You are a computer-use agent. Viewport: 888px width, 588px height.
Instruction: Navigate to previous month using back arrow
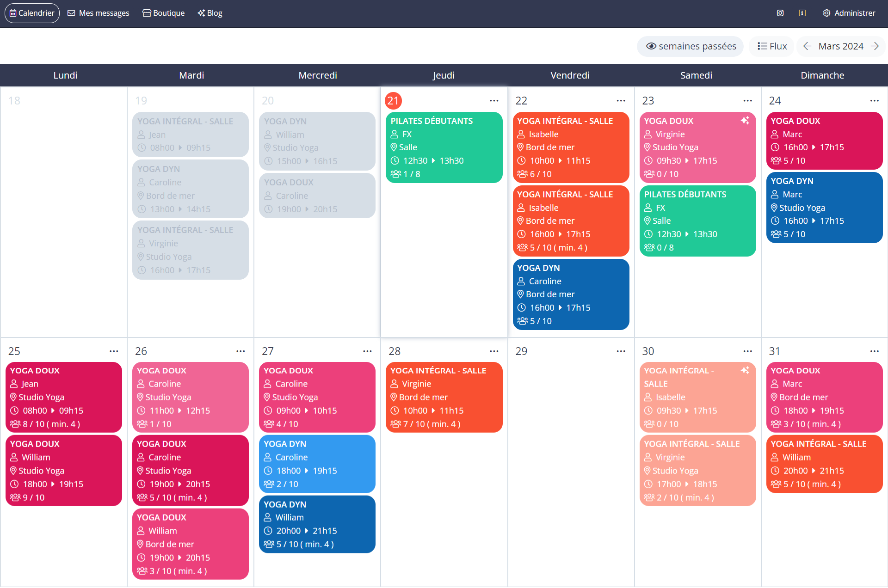pos(808,46)
